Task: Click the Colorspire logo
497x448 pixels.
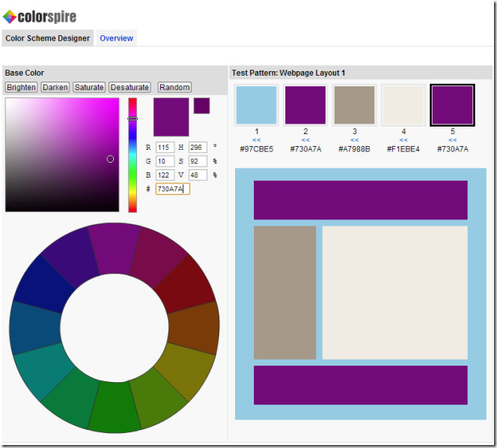Action: click(40, 16)
